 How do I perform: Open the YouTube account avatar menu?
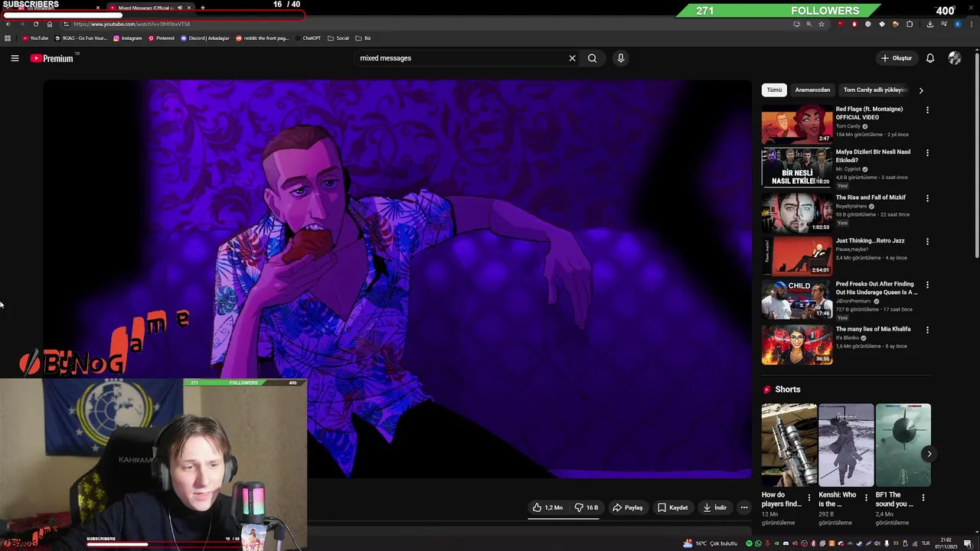point(954,58)
